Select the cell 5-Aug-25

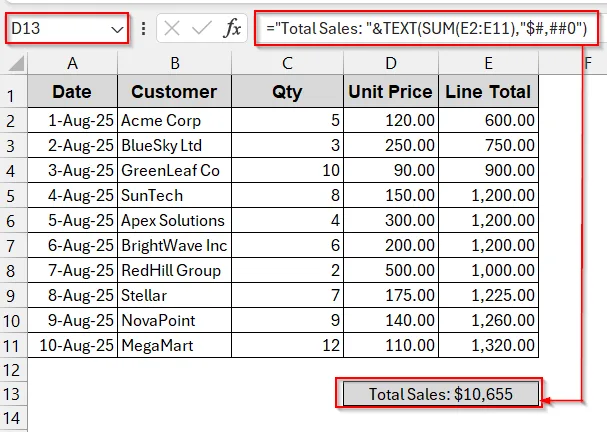pos(72,220)
